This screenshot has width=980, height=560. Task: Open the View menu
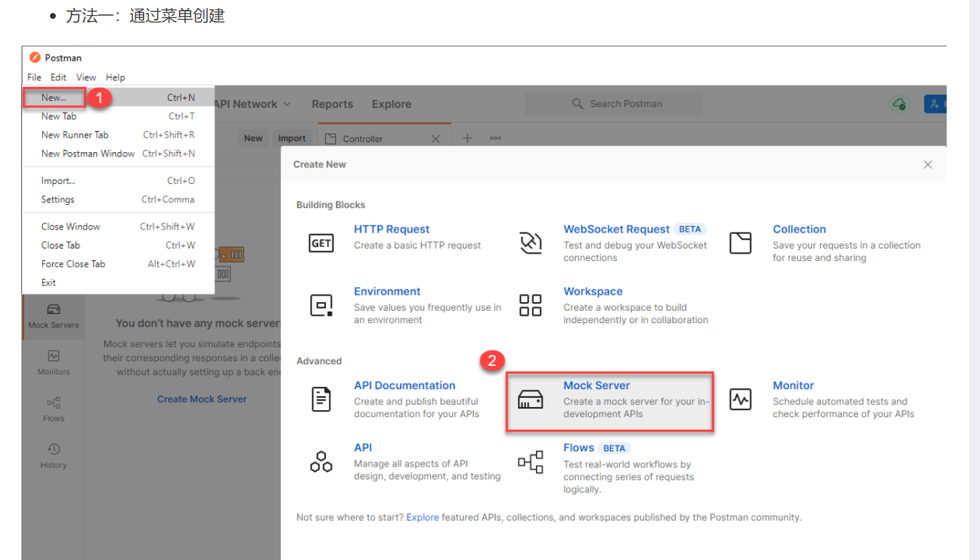(x=86, y=78)
